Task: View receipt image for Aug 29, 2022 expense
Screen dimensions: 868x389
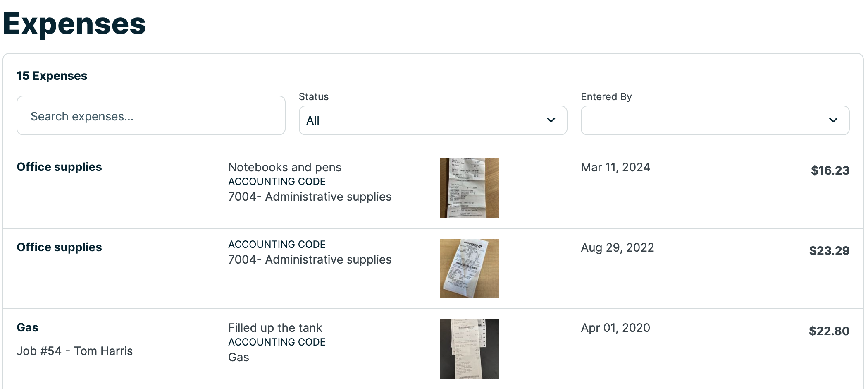Action: click(469, 269)
